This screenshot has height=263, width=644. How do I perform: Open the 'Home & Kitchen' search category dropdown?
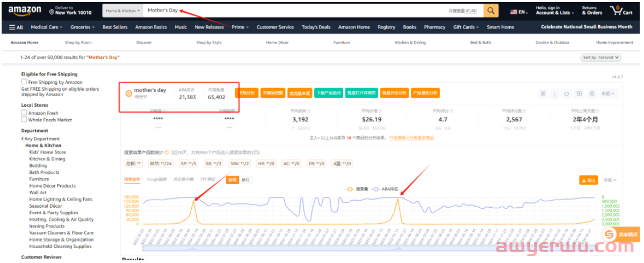[123, 11]
